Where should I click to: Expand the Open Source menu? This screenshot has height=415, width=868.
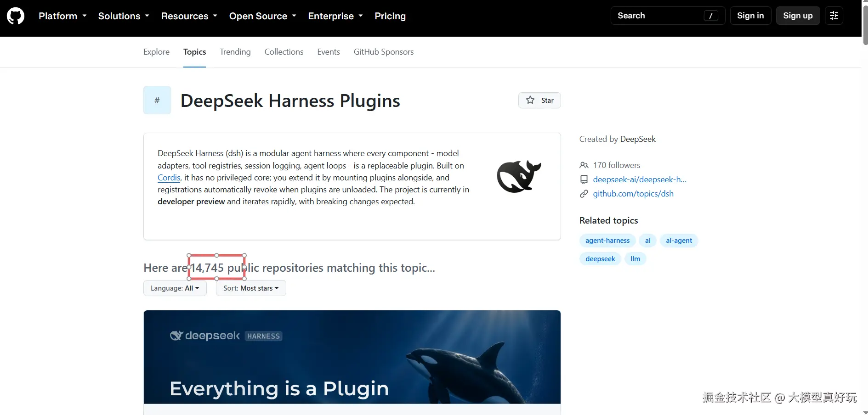[262, 16]
